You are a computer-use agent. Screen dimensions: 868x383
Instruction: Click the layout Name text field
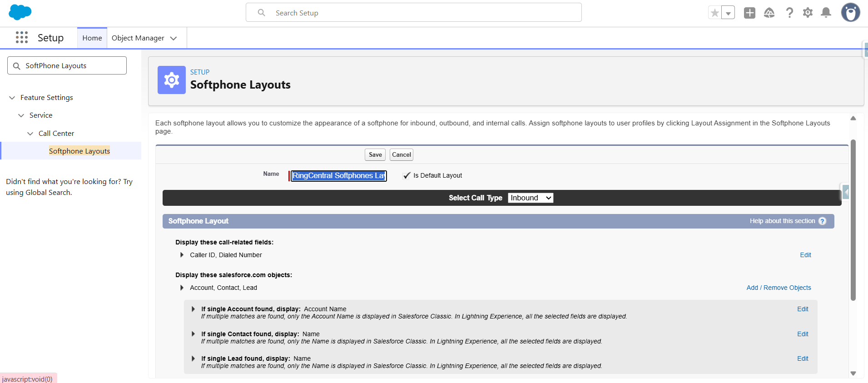click(x=339, y=176)
